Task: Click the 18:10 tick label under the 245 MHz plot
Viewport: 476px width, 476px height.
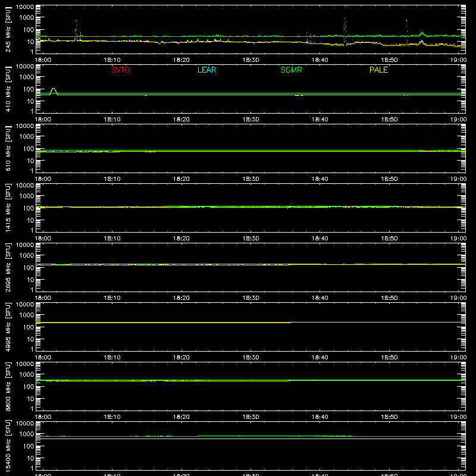Action: coord(112,60)
